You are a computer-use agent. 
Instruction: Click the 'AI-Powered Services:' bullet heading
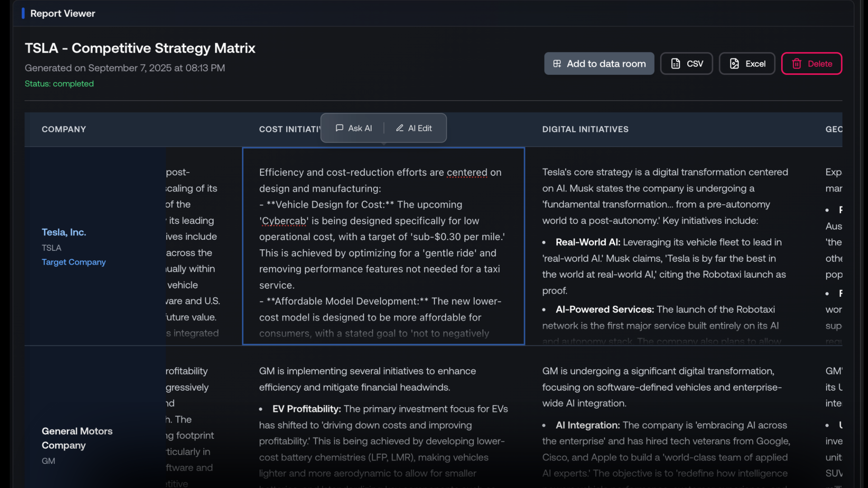[605, 310]
